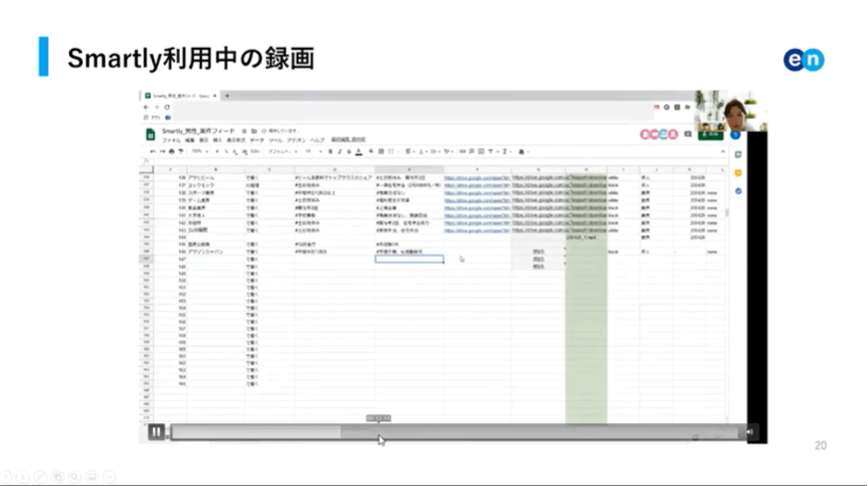Open the アドオン menu
The image size is (868, 486).
tap(296, 140)
